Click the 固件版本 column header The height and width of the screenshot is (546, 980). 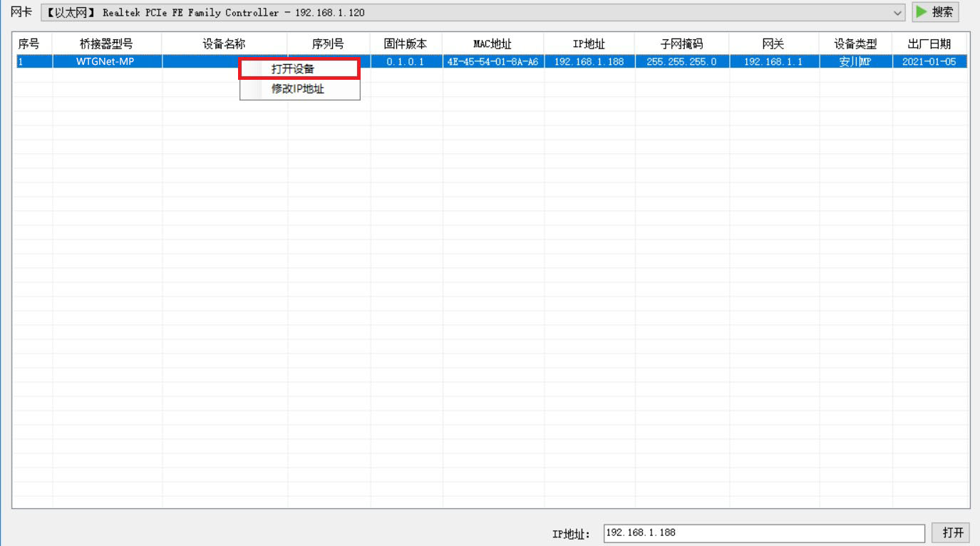(406, 43)
